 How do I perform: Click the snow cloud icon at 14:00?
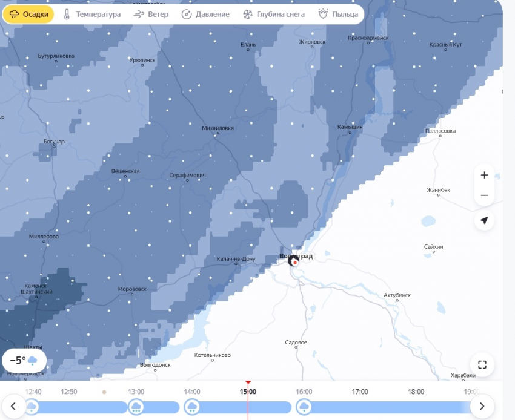[x=191, y=406]
